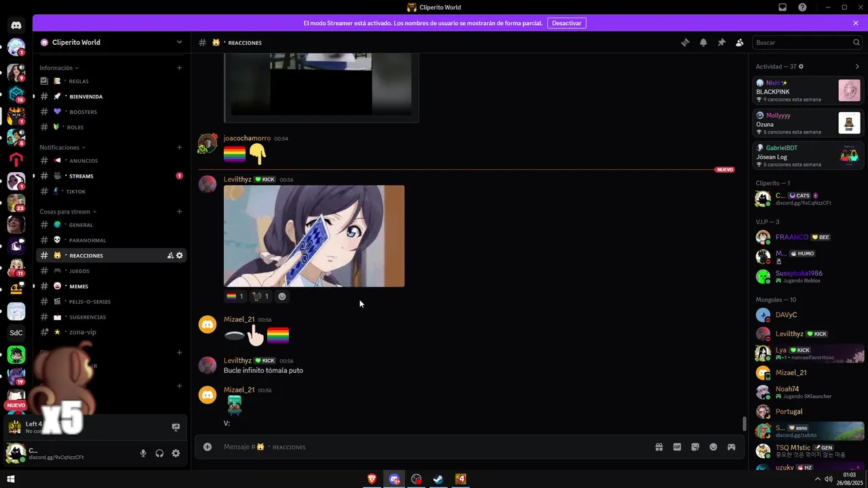Open the boosters channel
The image size is (868, 488).
click(112, 112)
